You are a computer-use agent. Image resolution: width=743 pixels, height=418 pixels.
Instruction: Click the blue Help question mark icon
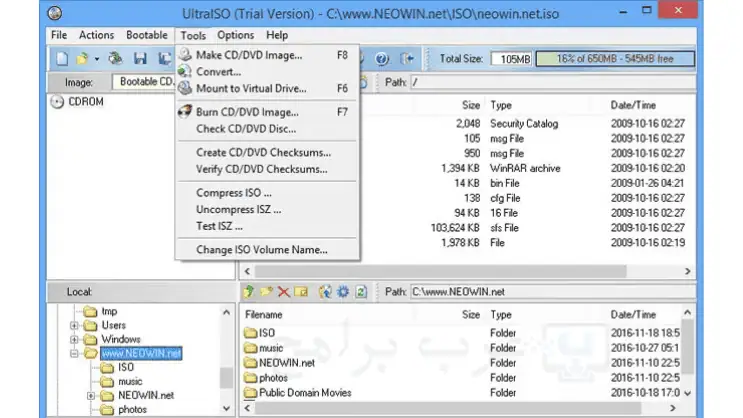382,59
